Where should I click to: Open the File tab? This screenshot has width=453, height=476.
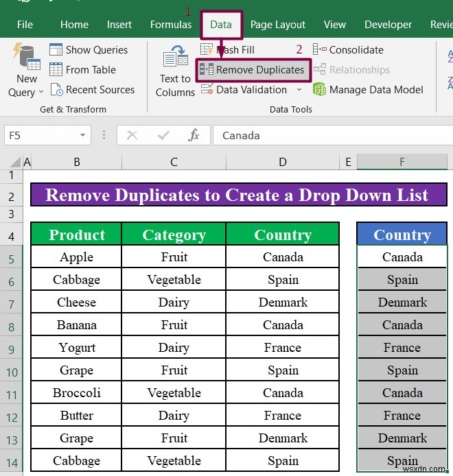[x=25, y=25]
